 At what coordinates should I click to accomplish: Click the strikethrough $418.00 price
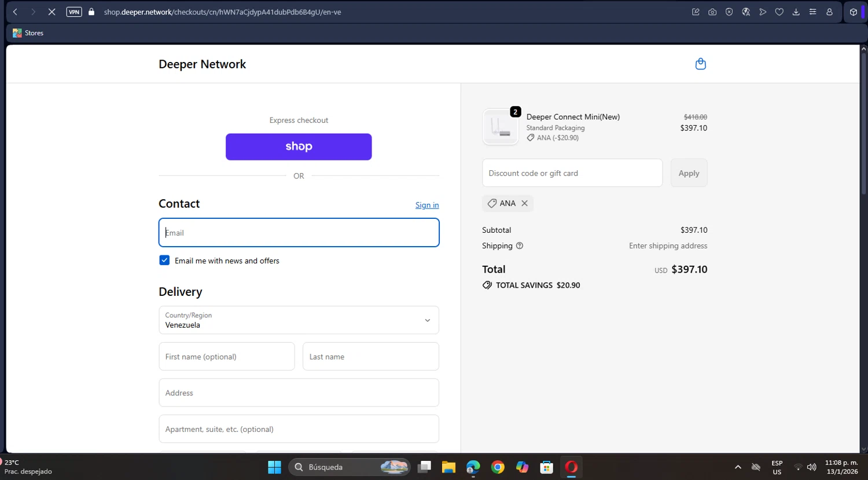click(x=696, y=117)
